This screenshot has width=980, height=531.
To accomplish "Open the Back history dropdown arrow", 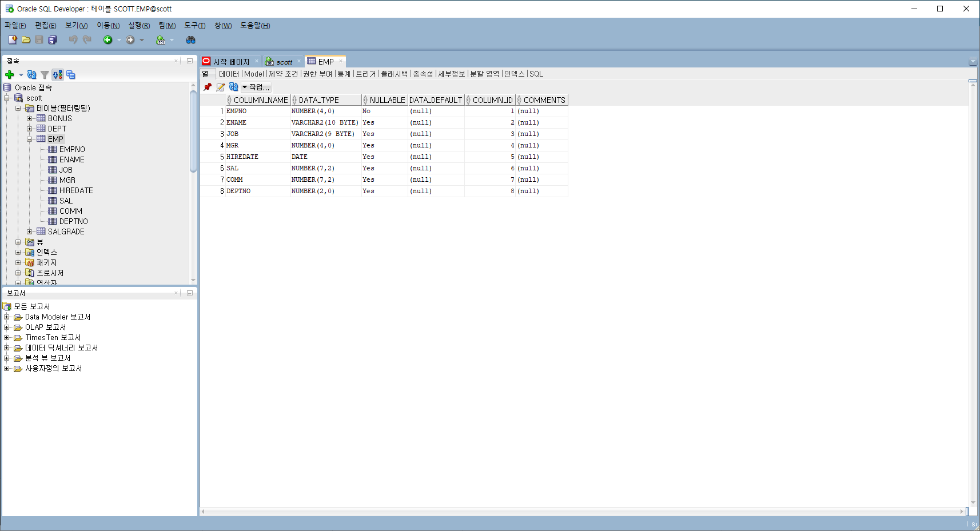I will [x=119, y=40].
